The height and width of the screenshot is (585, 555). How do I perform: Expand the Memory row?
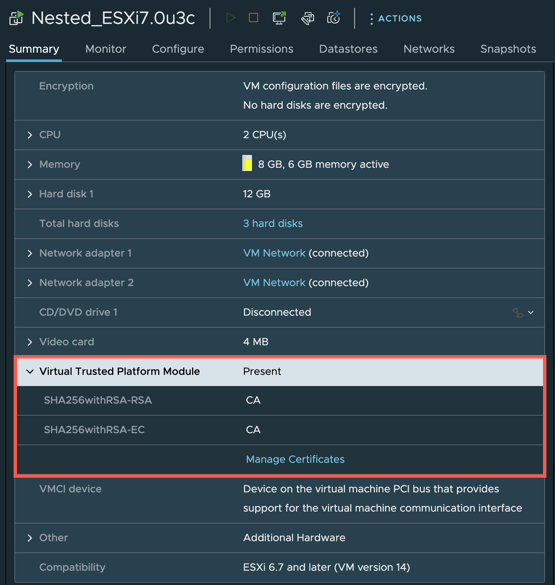pos(30,165)
